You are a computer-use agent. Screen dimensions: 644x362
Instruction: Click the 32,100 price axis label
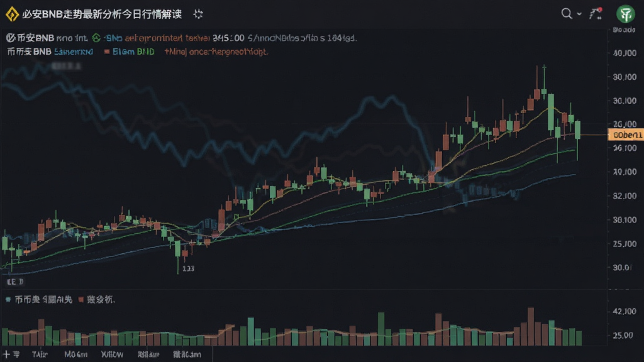pos(625,196)
